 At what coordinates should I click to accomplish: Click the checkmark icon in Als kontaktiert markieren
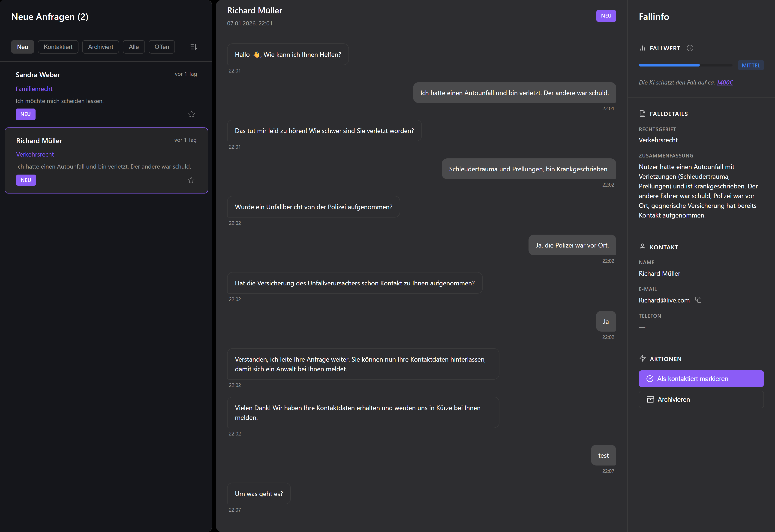(650, 379)
